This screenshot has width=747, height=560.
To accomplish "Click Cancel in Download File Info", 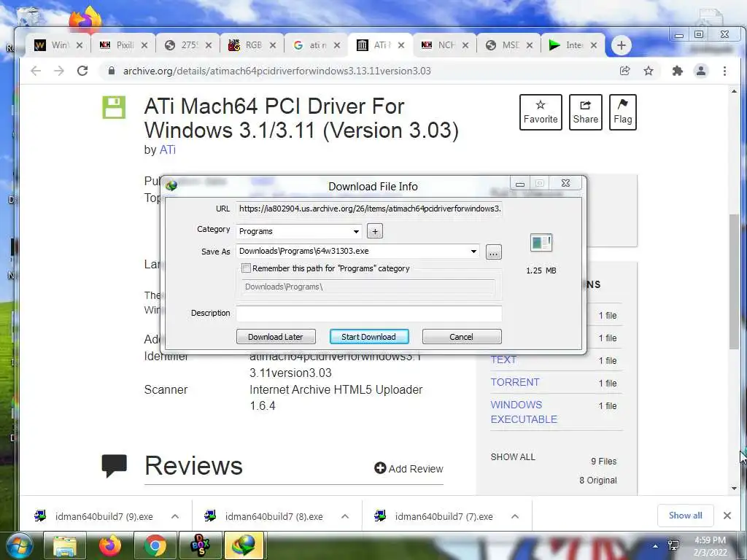I will coord(462,337).
